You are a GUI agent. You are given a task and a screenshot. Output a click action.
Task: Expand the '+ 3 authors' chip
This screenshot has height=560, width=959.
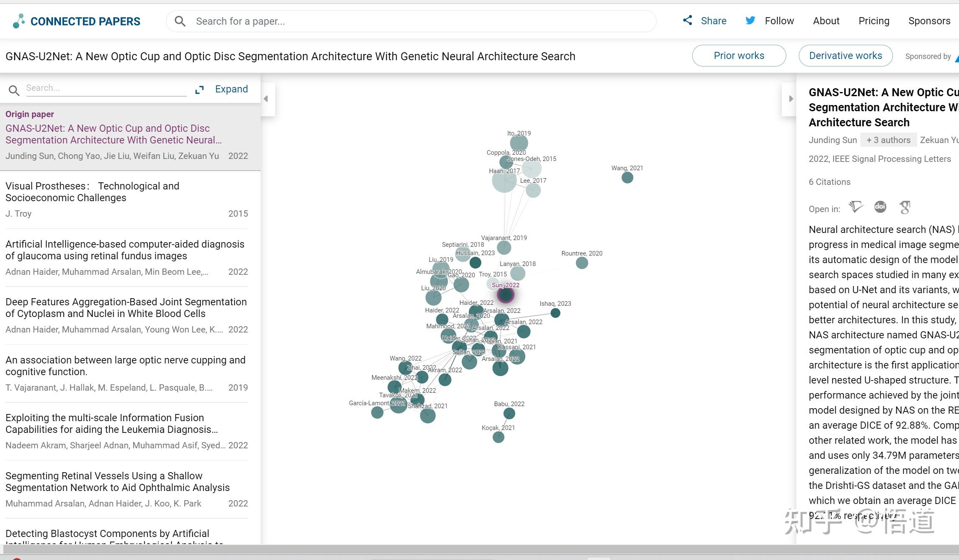[x=888, y=140]
